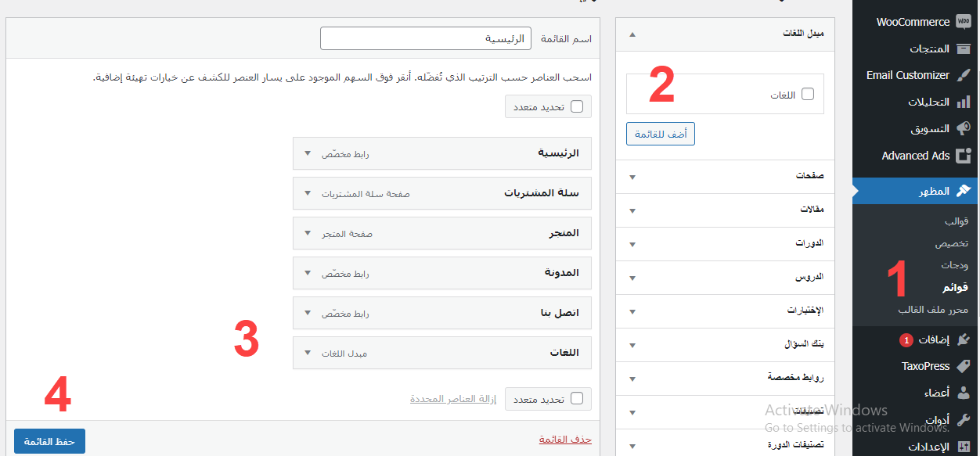Open the ودجات widgets submenu item
The width and height of the screenshot is (980, 456).
tap(955, 265)
